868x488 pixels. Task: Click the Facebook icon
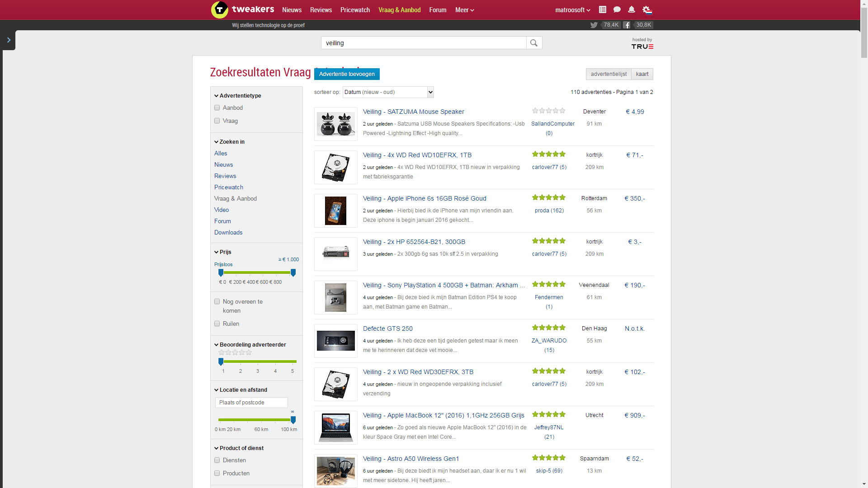(x=627, y=25)
